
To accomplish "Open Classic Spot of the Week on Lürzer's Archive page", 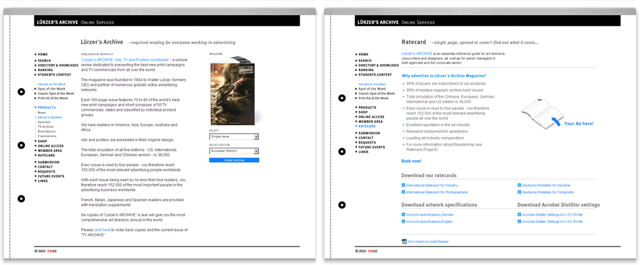I will tap(56, 94).
